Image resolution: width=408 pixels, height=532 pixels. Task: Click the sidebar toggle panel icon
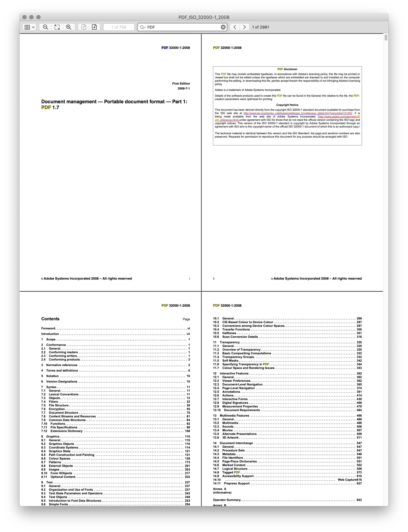(x=30, y=27)
